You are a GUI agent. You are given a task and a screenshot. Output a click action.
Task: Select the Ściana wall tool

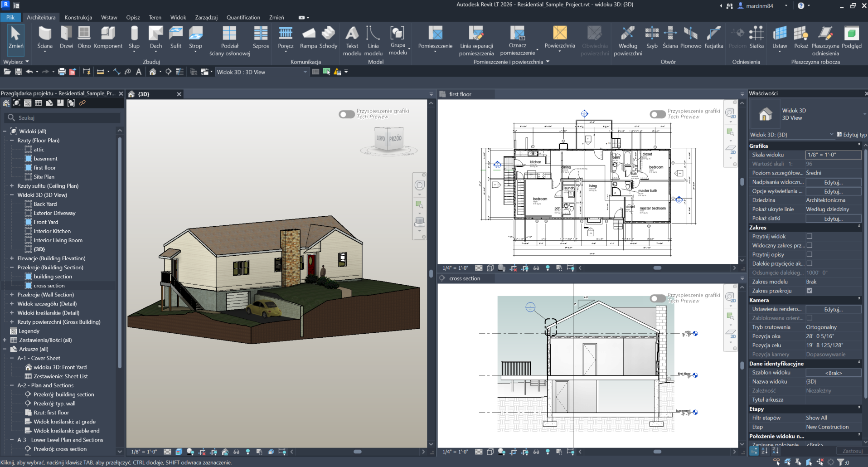(45, 38)
